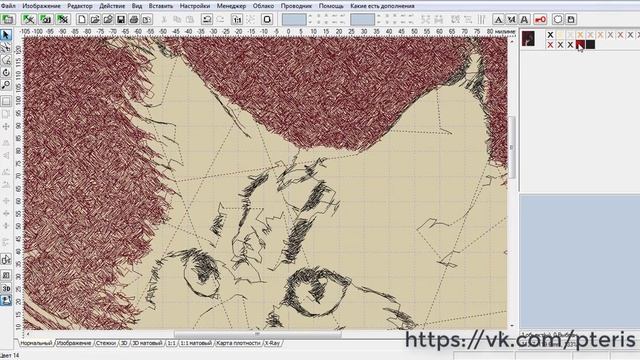Open Какие есть дополнения menu
Viewport: 640px width, 360px height.
(382, 6)
